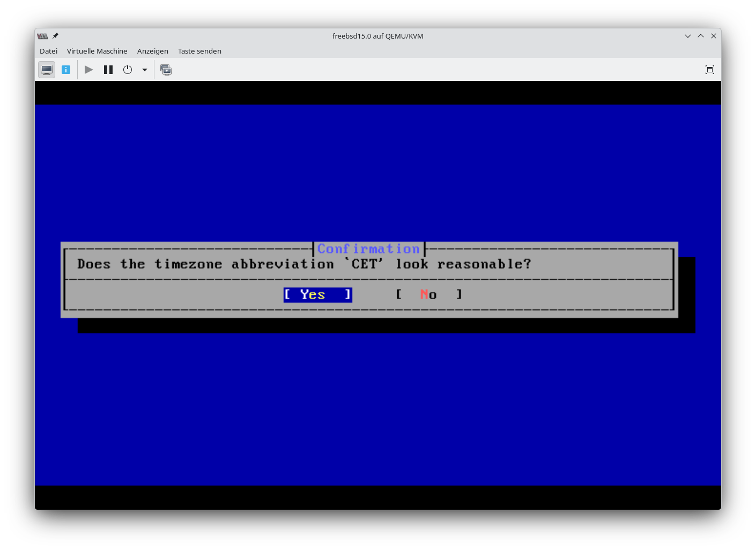Open the Datei menu

tap(48, 51)
